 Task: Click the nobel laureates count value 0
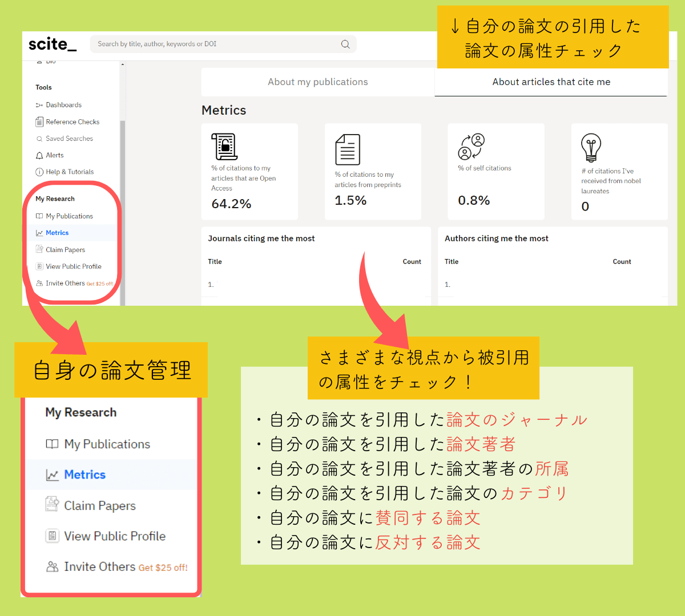585,207
